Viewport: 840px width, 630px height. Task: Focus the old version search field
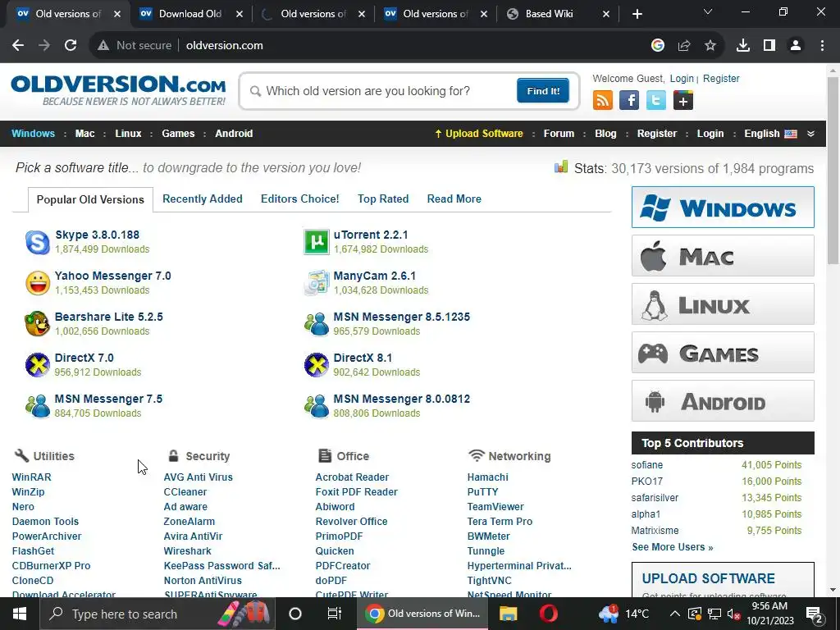point(378,91)
